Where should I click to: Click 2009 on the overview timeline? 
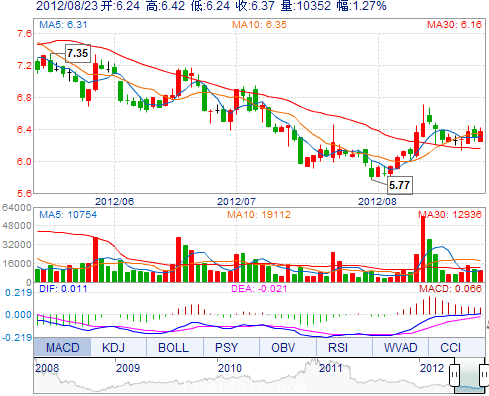point(128,368)
